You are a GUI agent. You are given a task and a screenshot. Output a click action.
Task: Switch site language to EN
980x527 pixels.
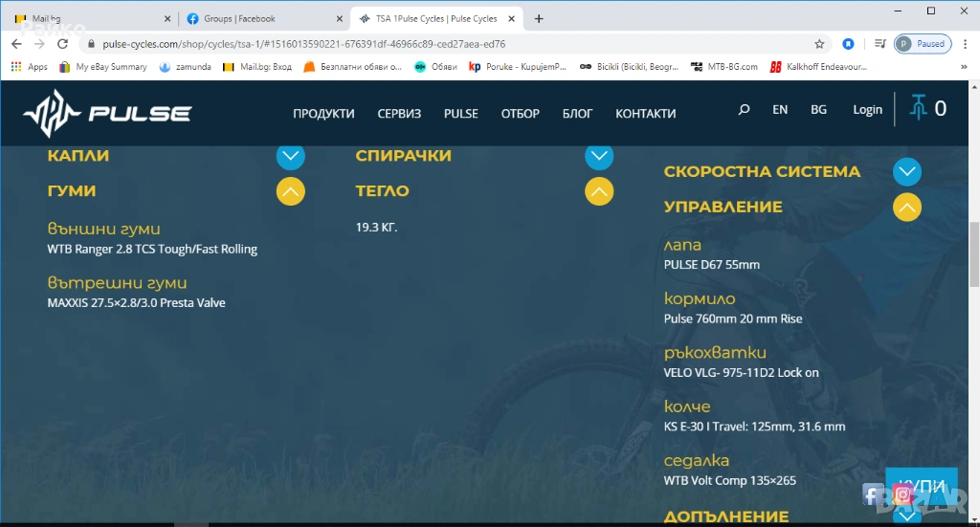780,109
